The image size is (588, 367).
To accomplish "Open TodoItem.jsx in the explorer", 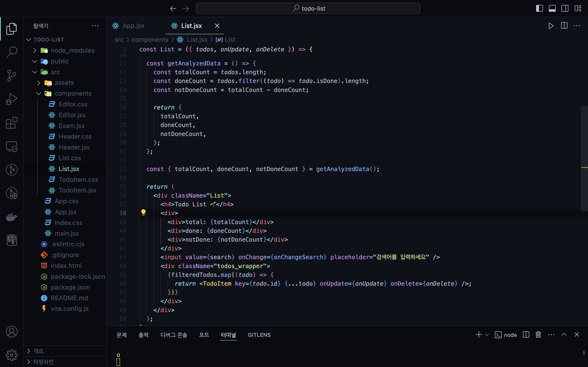I will (x=77, y=190).
